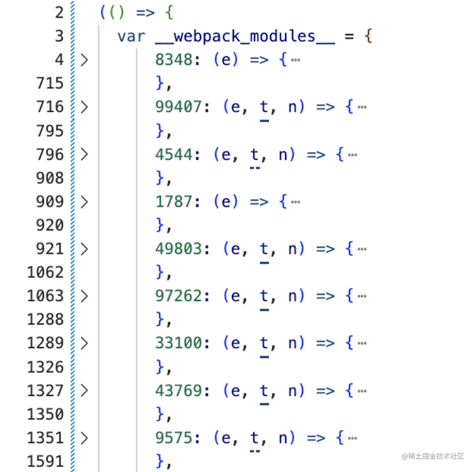Viewport: 476px width, 472px height.
Task: Expand folded module 9575 at line 1351
Action: (x=84, y=438)
